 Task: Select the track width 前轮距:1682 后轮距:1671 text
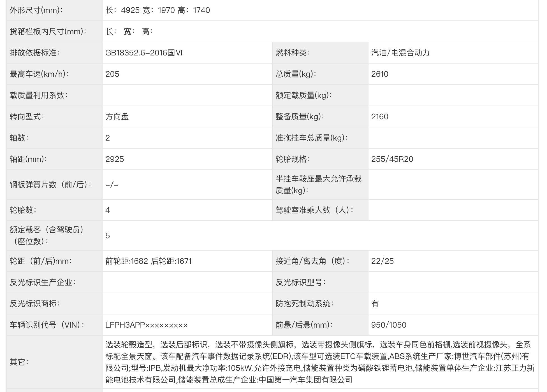tap(149, 261)
